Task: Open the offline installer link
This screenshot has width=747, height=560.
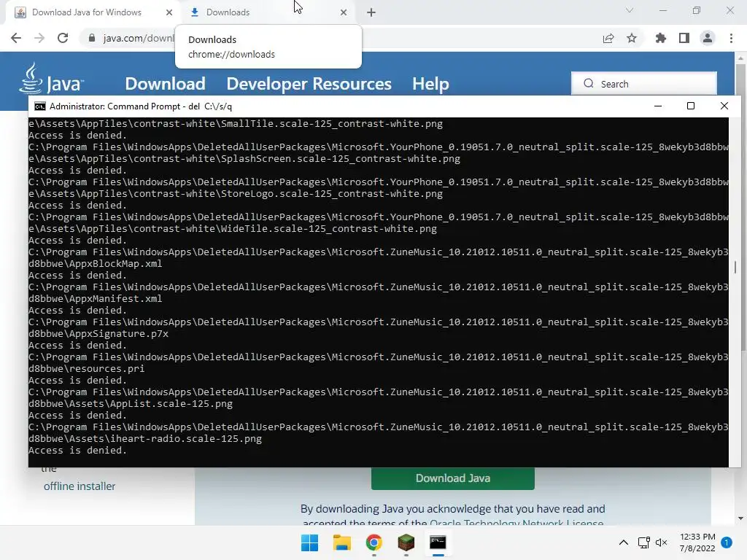Action: click(x=80, y=486)
